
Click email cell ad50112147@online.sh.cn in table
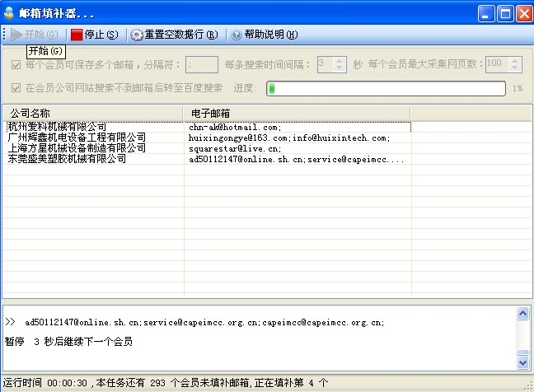(297, 159)
